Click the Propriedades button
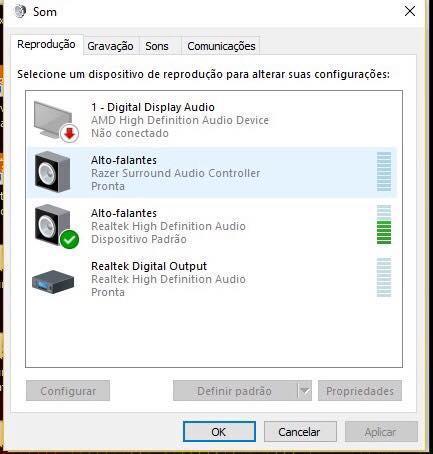Screen dimensions: 433x454 [360, 391]
